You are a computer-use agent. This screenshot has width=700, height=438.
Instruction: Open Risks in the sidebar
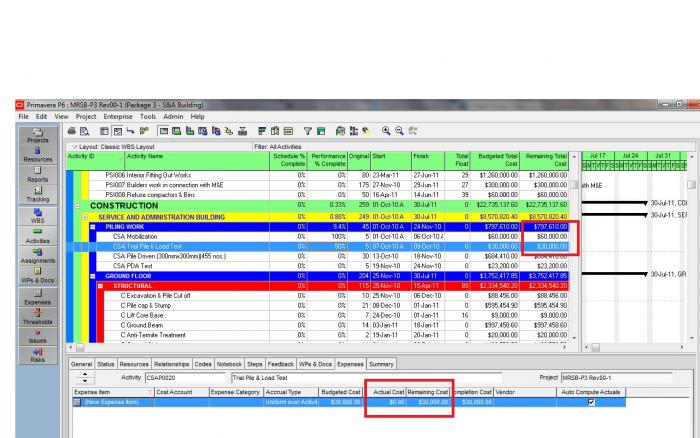(38, 355)
